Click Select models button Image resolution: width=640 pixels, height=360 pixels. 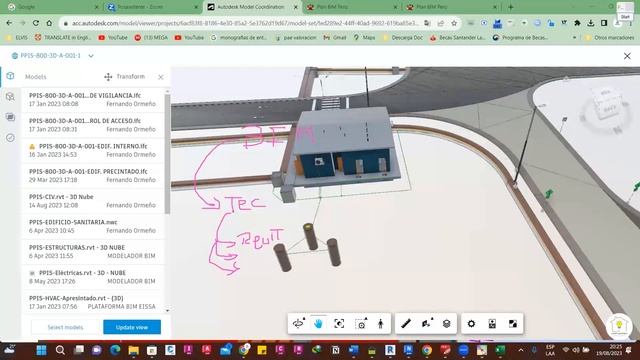coord(65,327)
